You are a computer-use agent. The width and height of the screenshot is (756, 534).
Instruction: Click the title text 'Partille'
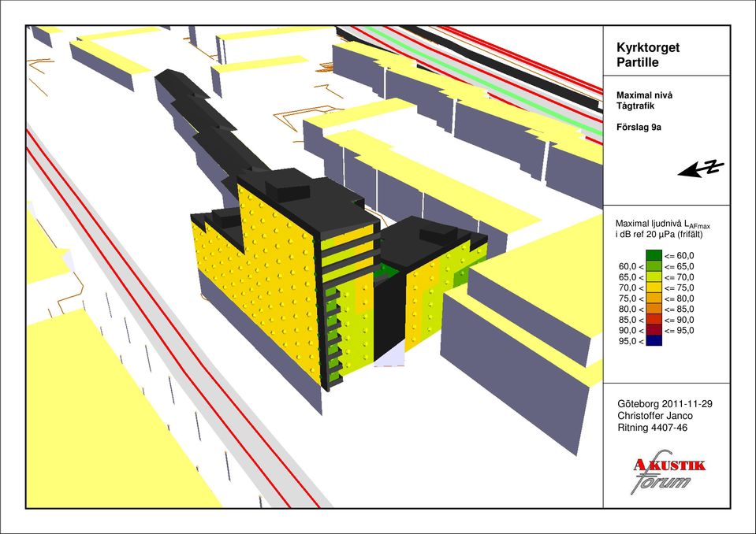(x=638, y=62)
